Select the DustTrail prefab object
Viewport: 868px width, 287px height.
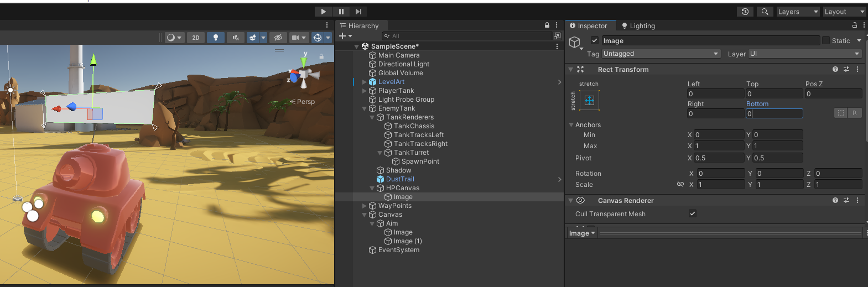click(400, 179)
